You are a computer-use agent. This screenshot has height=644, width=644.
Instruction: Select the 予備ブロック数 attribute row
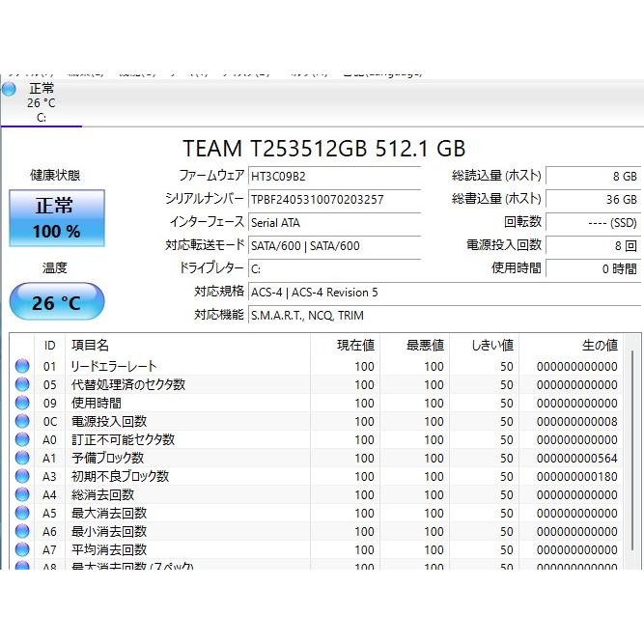click(x=317, y=458)
